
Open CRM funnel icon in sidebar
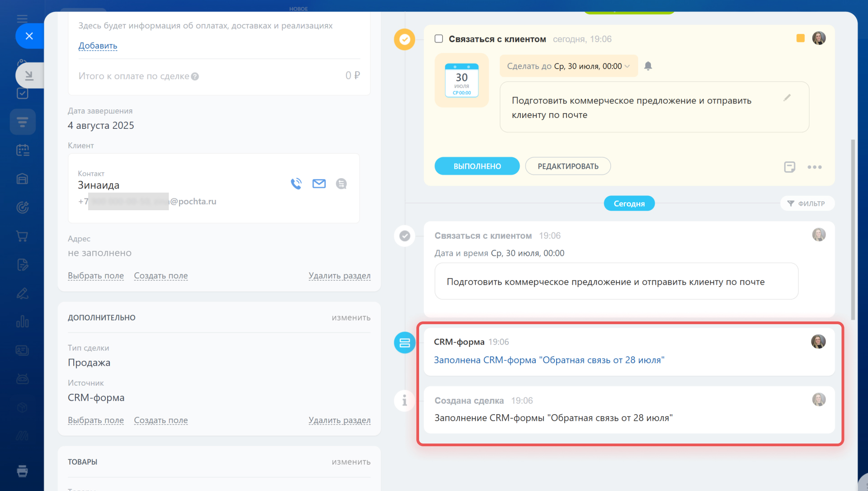point(23,122)
